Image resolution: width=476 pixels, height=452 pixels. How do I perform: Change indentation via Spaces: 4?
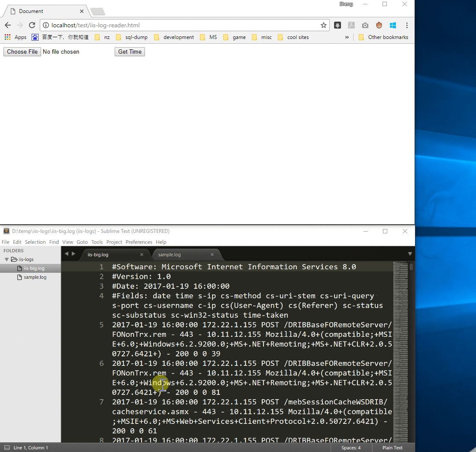[x=351, y=448]
